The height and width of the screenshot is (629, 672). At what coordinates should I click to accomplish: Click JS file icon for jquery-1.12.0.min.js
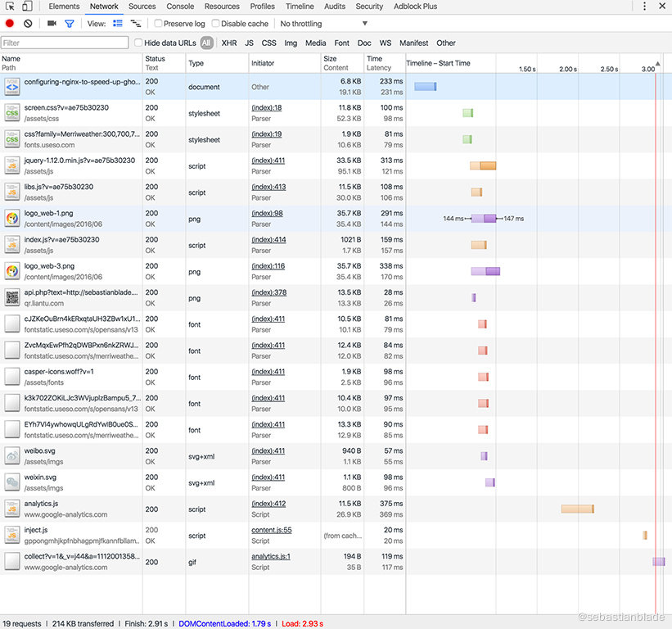point(12,166)
